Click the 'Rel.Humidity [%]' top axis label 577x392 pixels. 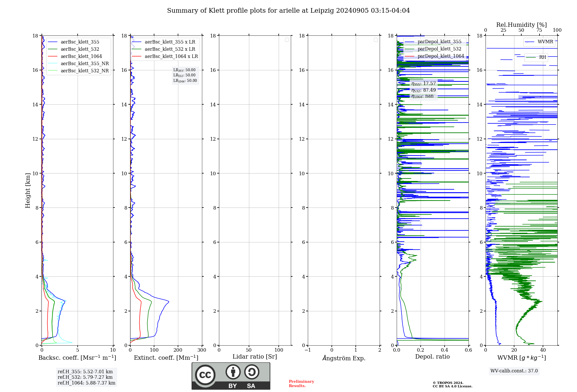click(x=521, y=25)
